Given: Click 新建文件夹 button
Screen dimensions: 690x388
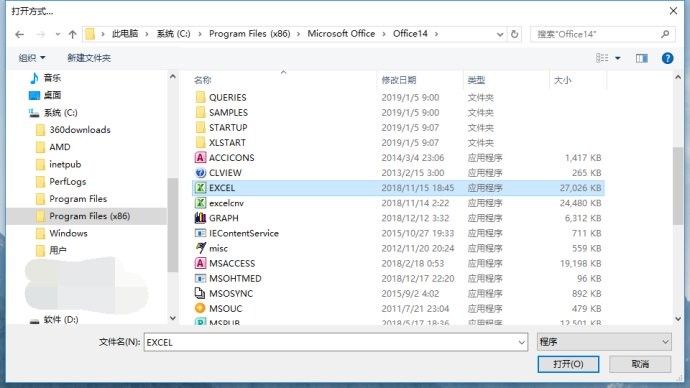Looking at the screenshot, I should (89, 58).
